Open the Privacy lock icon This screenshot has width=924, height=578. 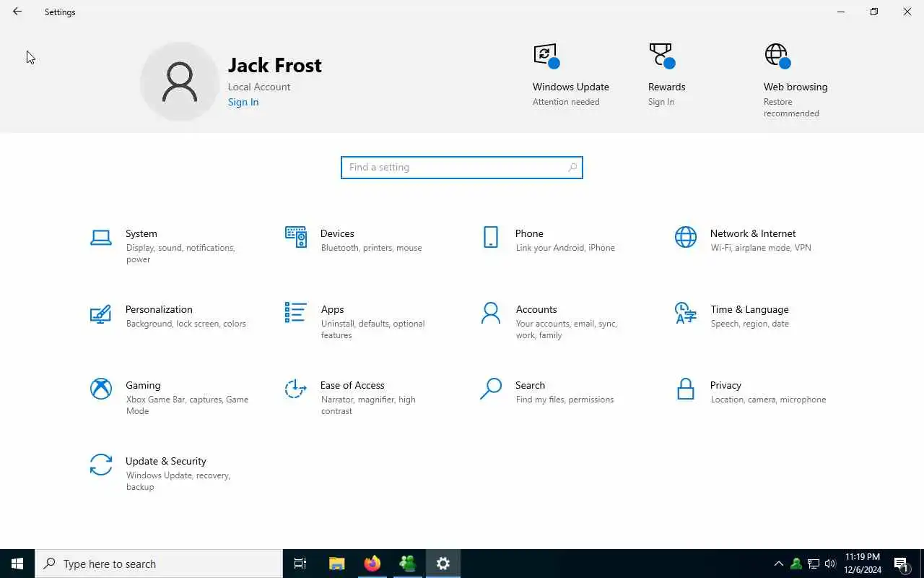tap(686, 389)
